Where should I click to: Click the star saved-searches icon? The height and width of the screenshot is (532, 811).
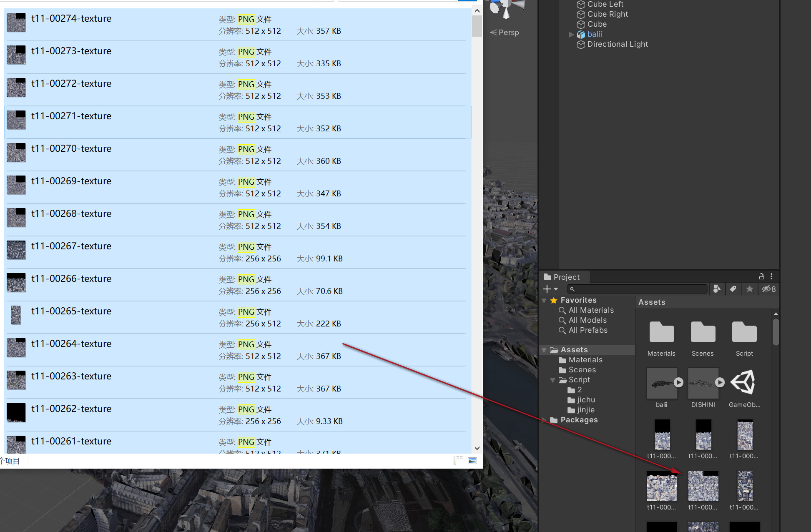[750, 289]
